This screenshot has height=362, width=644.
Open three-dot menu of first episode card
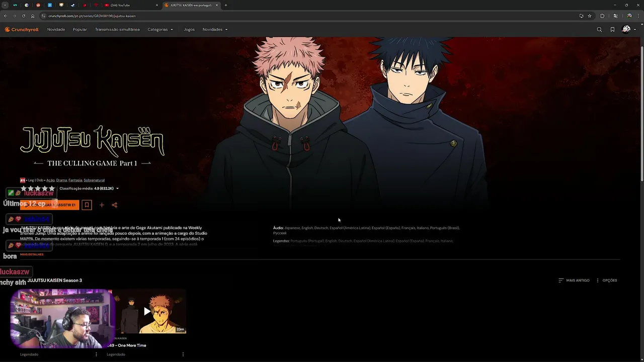(96, 354)
